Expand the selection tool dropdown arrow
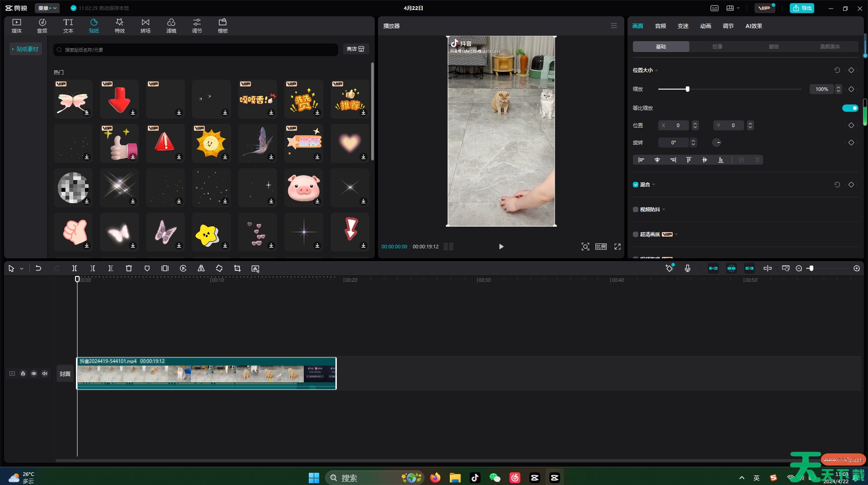This screenshot has width=868, height=485. (x=21, y=269)
